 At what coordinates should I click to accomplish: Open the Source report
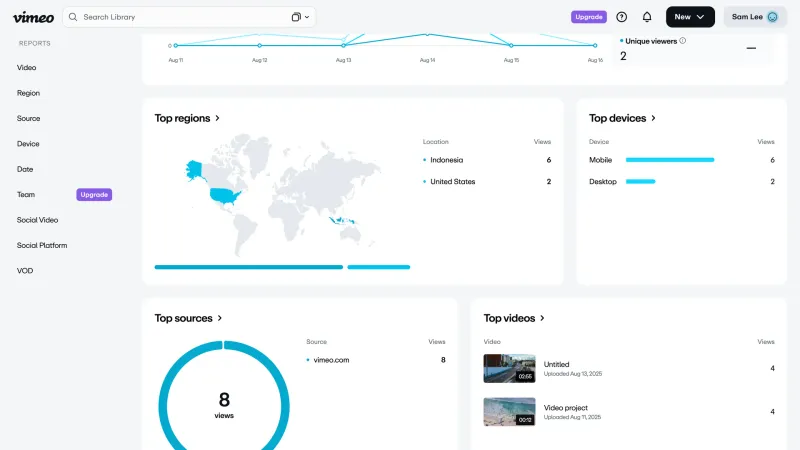29,118
